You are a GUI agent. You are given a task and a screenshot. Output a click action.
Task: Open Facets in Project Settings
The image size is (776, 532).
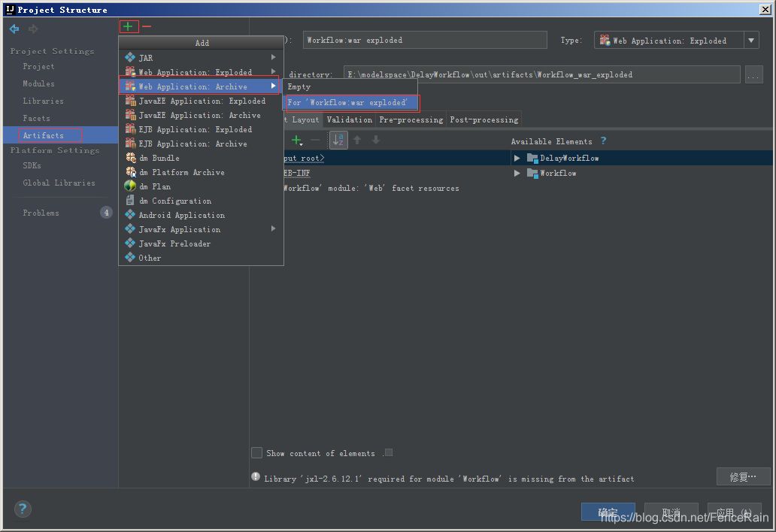[x=36, y=118]
